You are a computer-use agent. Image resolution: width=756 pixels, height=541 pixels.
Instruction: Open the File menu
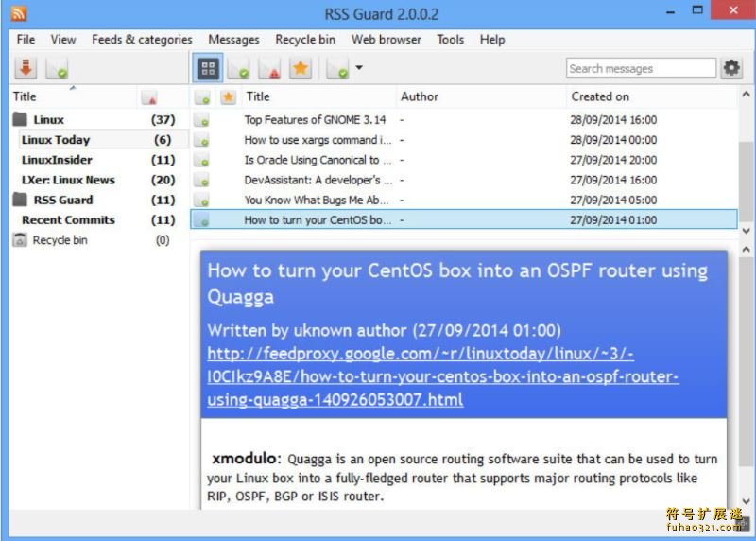[26, 39]
